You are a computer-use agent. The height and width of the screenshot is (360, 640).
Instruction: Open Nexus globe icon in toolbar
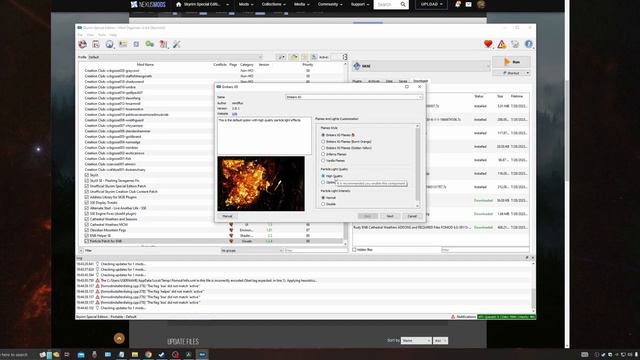(109, 44)
